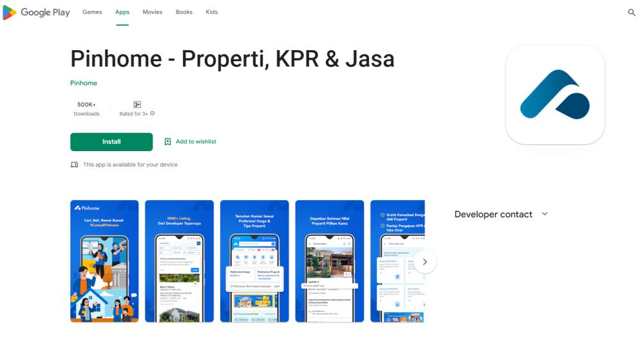Open the 500K+ Listing screenshot
644x337 pixels.
tap(180, 261)
